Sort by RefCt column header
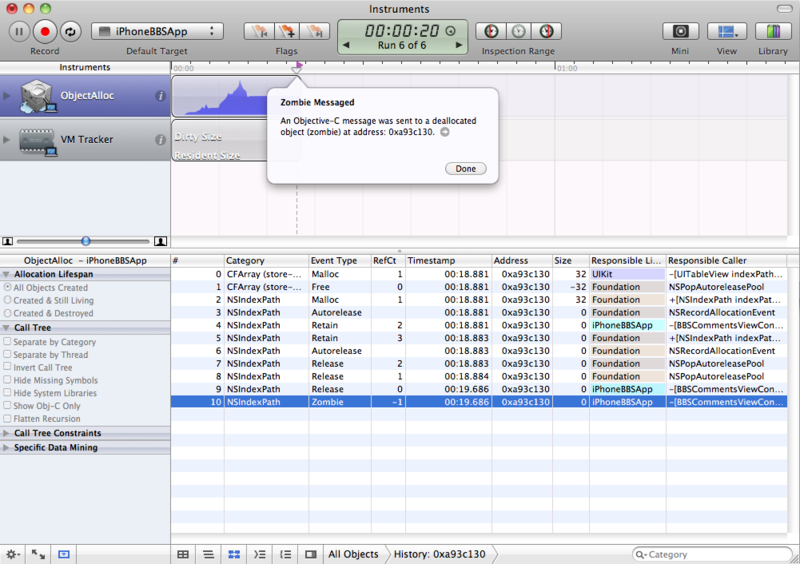800x564 pixels. (388, 260)
